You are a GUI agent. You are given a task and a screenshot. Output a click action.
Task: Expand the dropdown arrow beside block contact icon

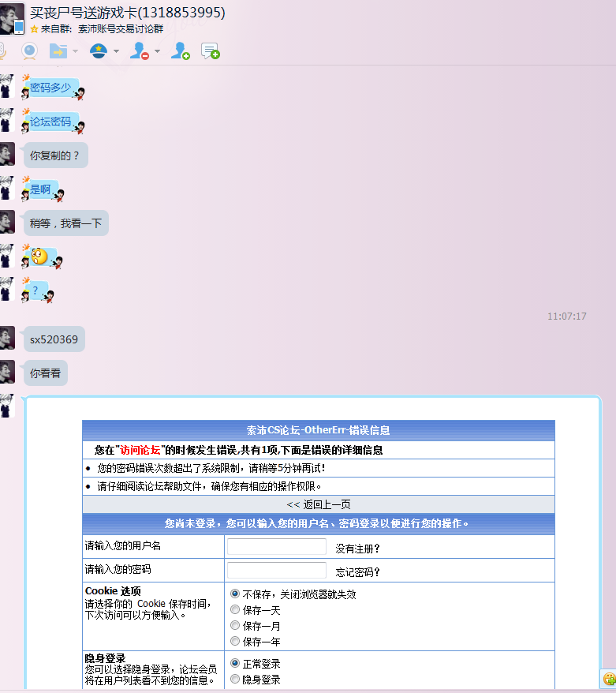click(x=157, y=52)
